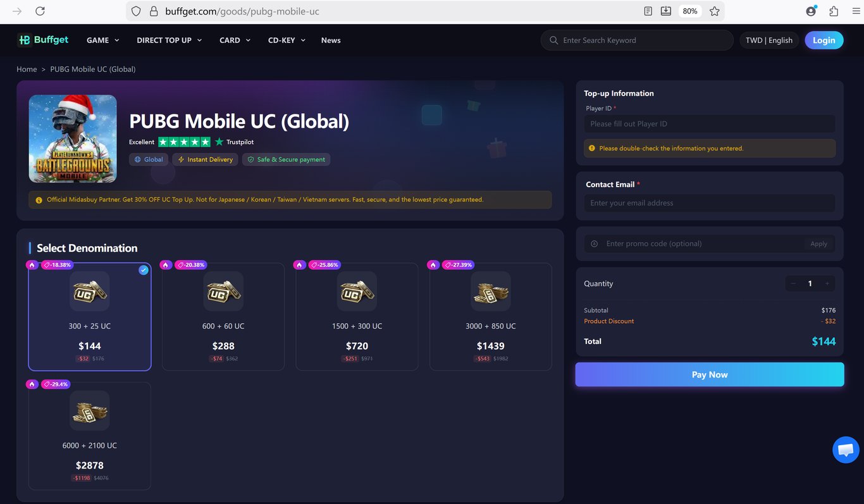Choose the 6000 + 2100 UC denomination
The image size is (864, 504).
pos(90,436)
